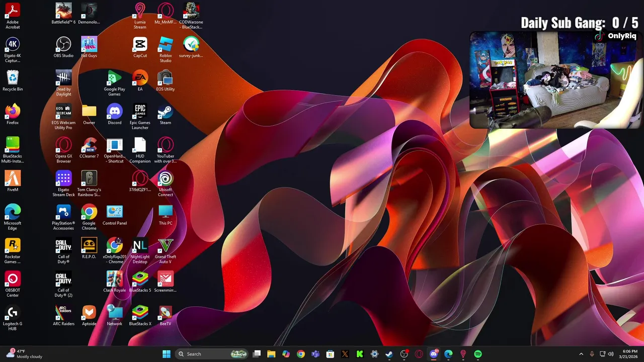Open the Discord desktop shortcut
The height and width of the screenshot is (362, 644).
point(114,115)
